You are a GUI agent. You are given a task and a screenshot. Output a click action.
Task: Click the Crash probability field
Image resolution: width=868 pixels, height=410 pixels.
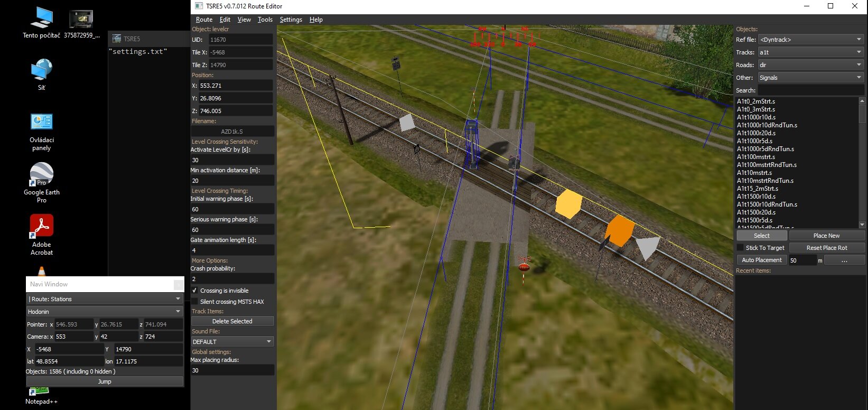click(x=232, y=279)
